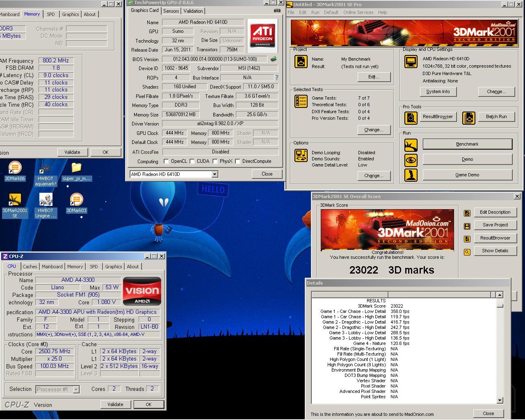Click the Details list scrollbar down arrow
Viewport: 525px width, 420px height.
[x=500, y=400]
